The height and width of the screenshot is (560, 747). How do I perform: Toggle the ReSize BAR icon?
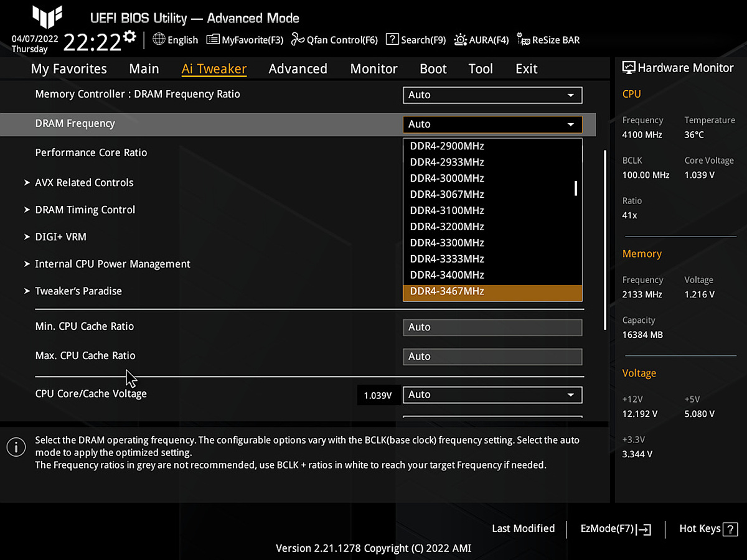click(x=524, y=40)
